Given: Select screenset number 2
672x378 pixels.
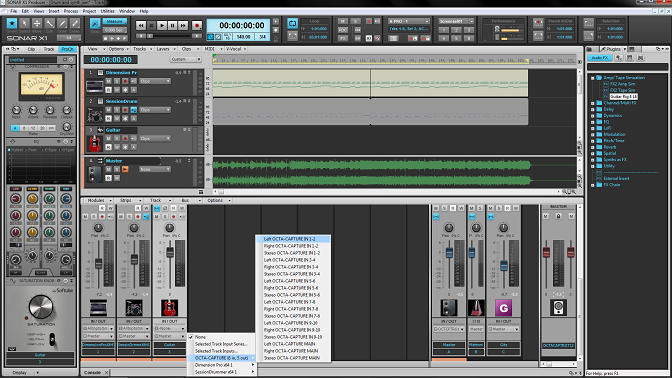Looking at the screenshot, I should (456, 30).
